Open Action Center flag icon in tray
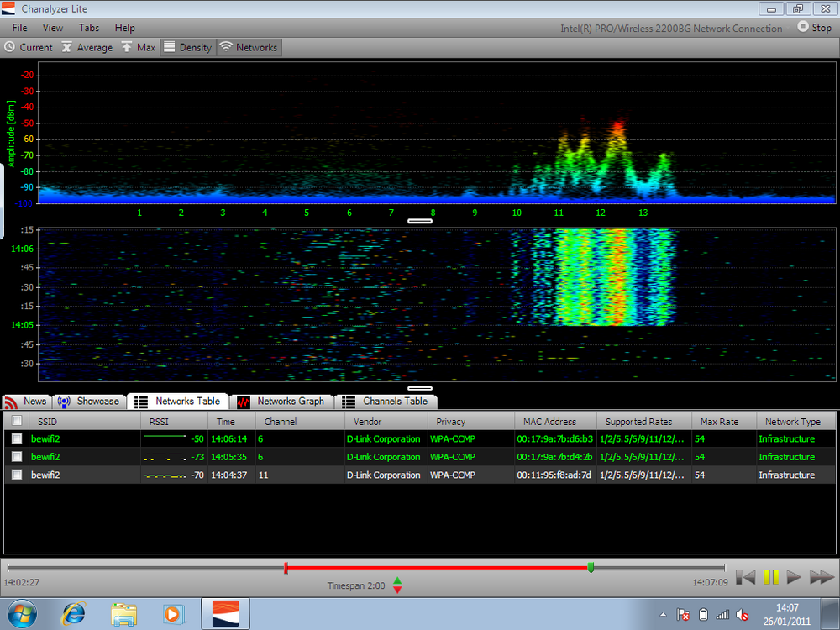 [682, 615]
